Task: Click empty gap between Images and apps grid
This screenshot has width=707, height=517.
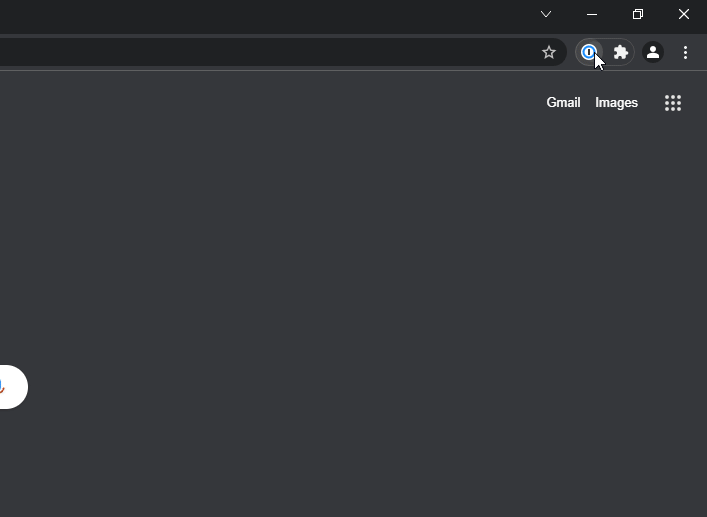Action: pyautogui.click(x=651, y=103)
